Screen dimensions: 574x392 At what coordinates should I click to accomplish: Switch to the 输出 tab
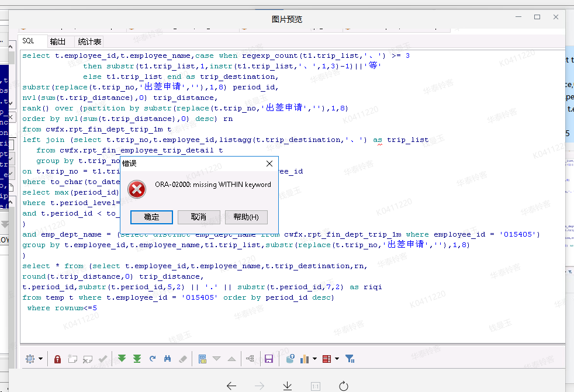click(x=58, y=41)
